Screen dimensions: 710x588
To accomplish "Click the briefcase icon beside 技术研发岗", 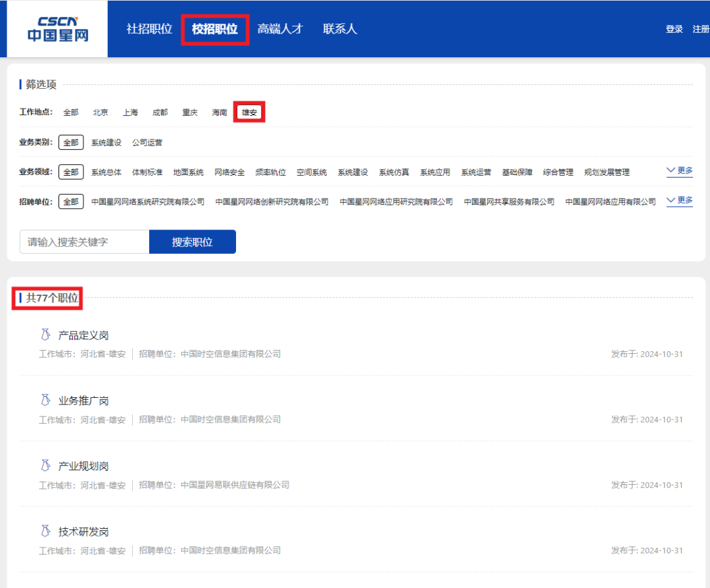I will [45, 530].
